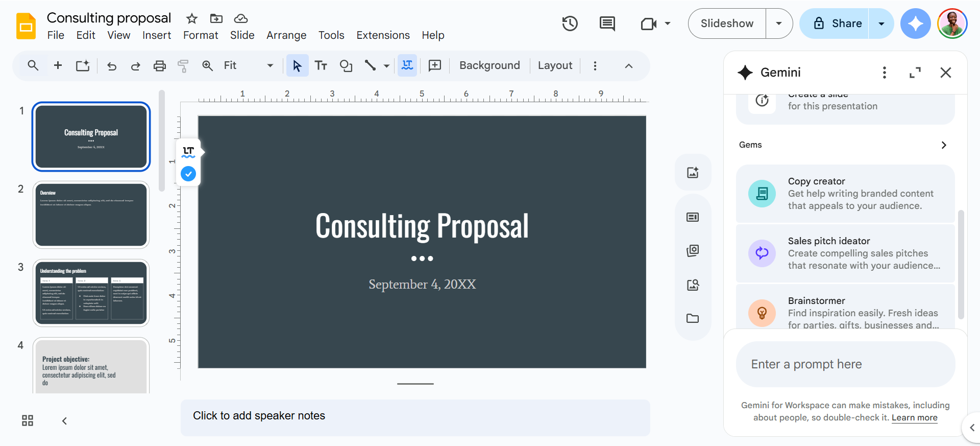Open the cloud document status icon
This screenshot has height=446, width=980.
click(241, 19)
